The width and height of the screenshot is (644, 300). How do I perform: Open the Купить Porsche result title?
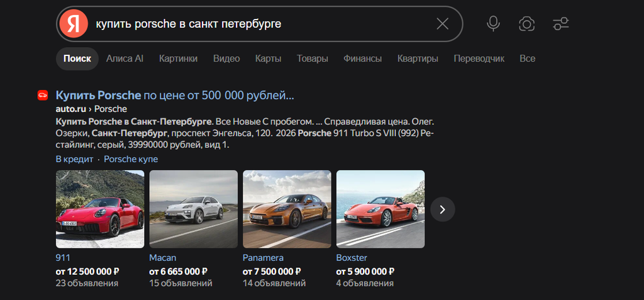pyautogui.click(x=175, y=96)
